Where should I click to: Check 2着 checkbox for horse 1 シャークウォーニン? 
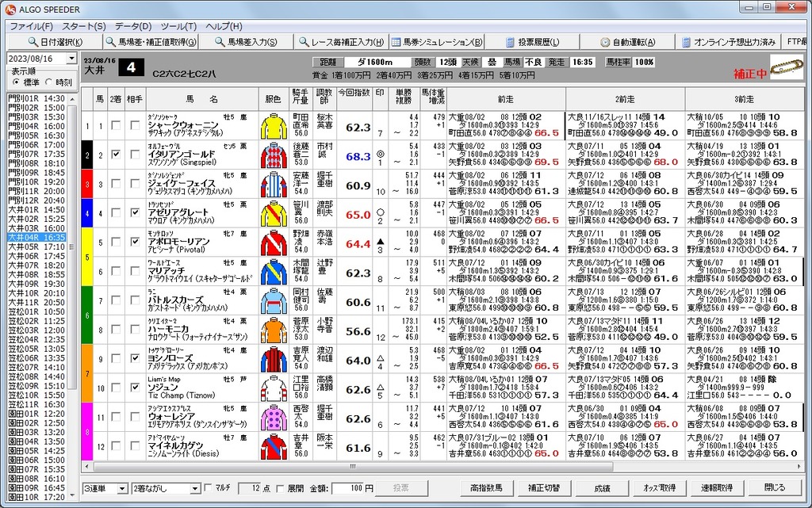[116, 125]
